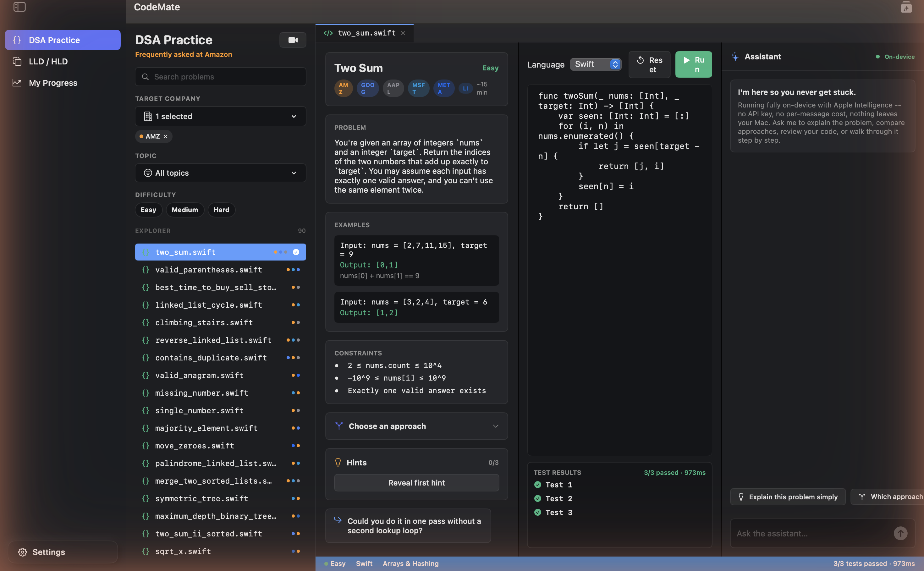Screen dimensions: 924x571
Task: Open climbing_stairs.swift
Action: tap(221, 322)
